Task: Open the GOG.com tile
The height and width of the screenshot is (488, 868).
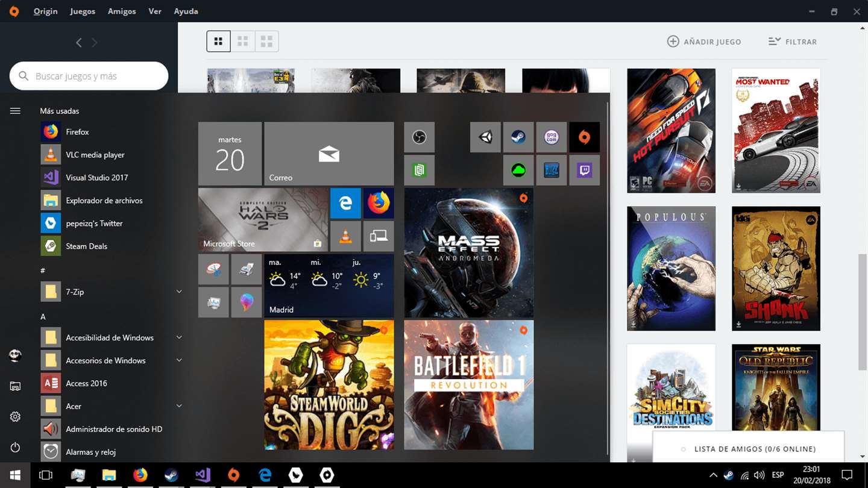Action: tap(552, 137)
